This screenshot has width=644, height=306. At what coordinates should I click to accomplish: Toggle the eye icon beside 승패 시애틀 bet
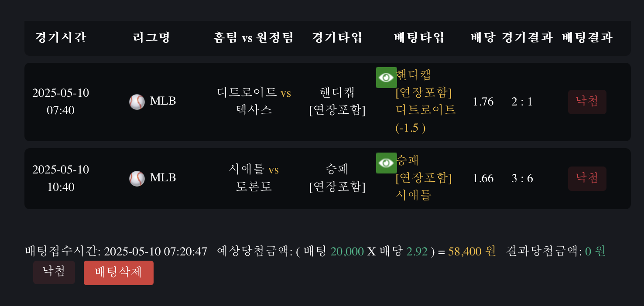tap(386, 163)
